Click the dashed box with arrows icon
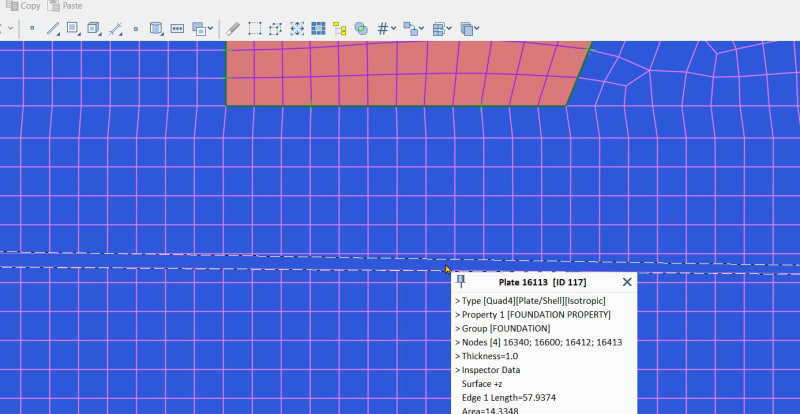This screenshot has height=414, width=800. point(297,29)
